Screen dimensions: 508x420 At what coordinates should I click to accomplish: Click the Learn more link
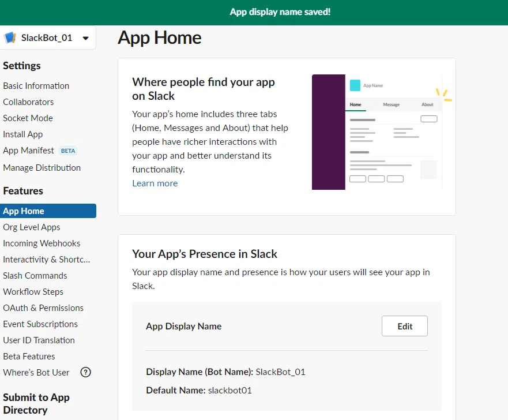(155, 183)
